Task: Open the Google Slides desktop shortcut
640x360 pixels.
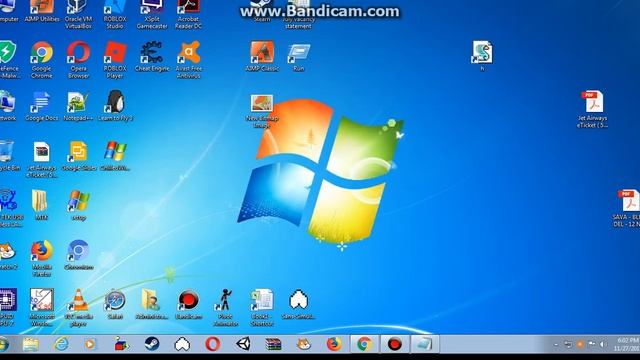Action: coord(78,156)
